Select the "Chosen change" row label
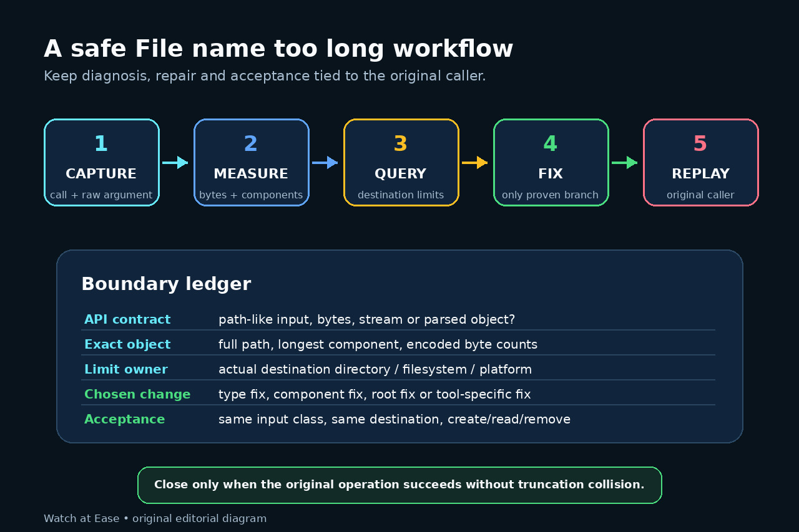This screenshot has width=799, height=532. pyautogui.click(x=137, y=394)
